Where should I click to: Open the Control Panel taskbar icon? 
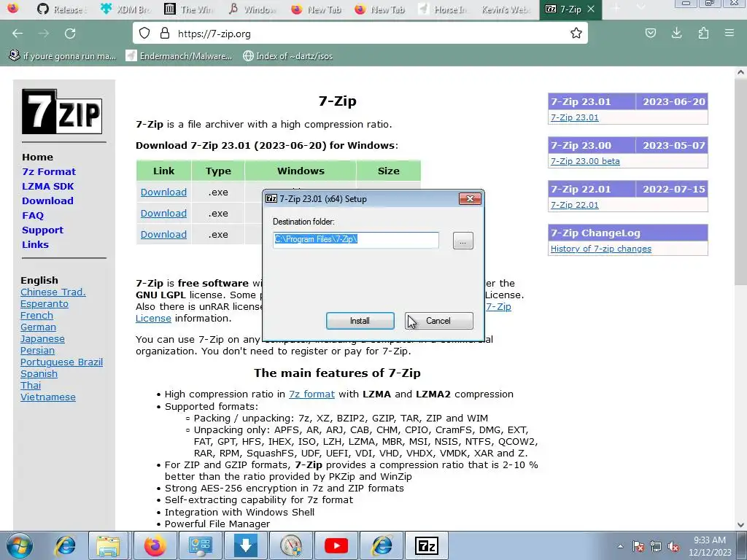(x=201, y=545)
